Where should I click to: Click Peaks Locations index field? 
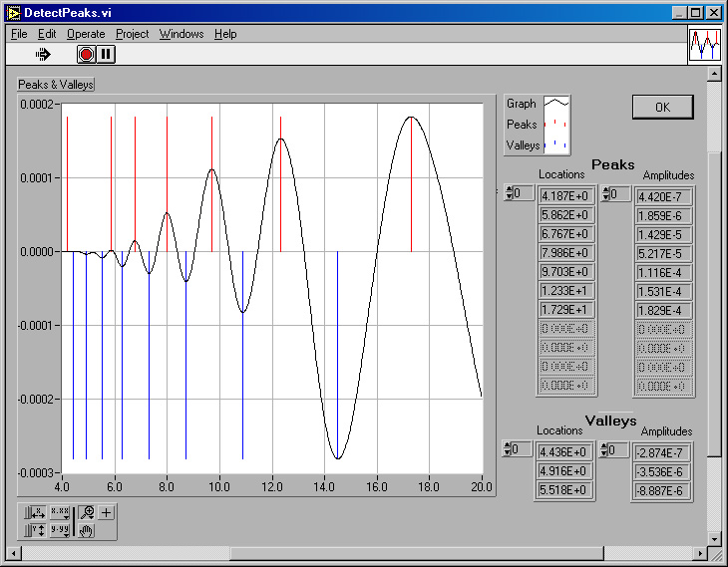point(524,193)
